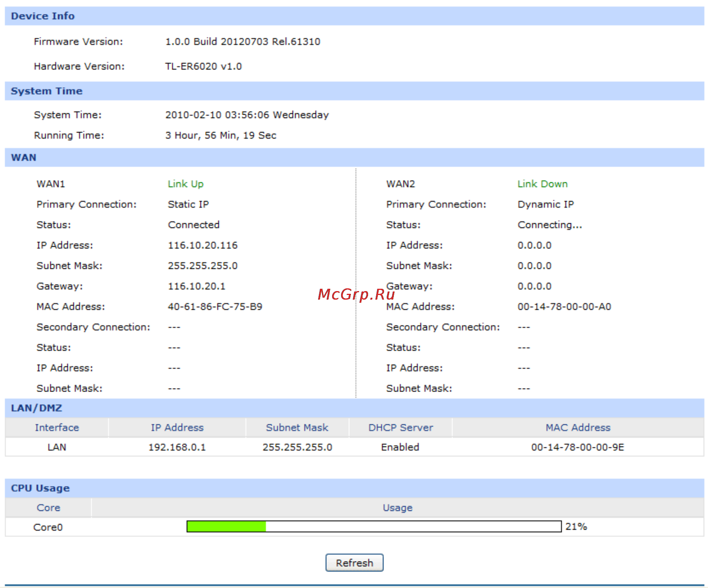Click LAN/DMZ IP Address column header

177,427
